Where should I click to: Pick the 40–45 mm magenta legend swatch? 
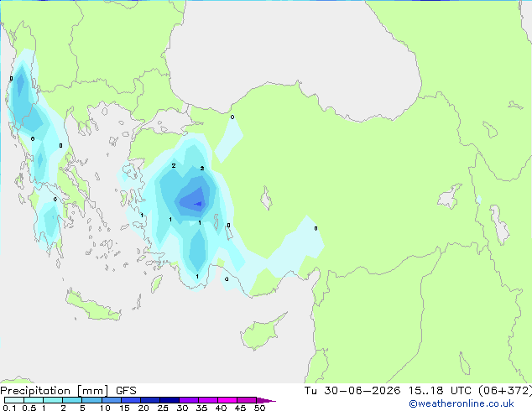pyautogui.click(x=227, y=400)
